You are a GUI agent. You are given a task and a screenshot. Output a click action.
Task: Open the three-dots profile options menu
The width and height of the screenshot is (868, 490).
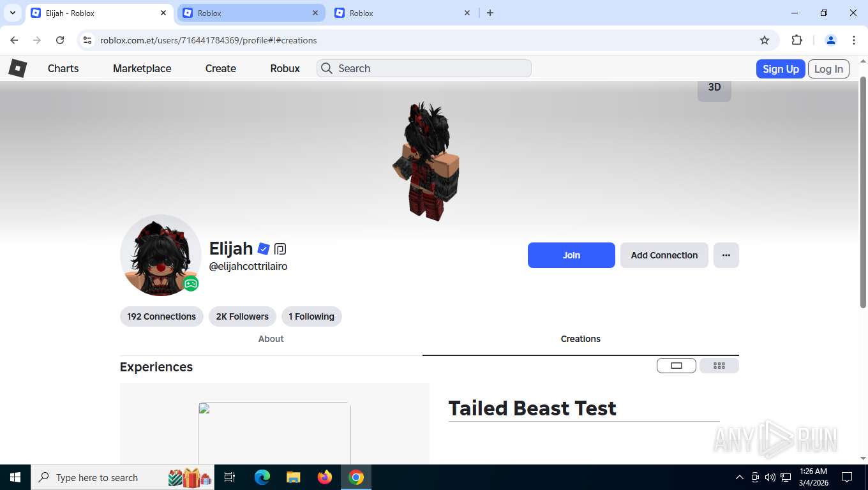(x=726, y=255)
